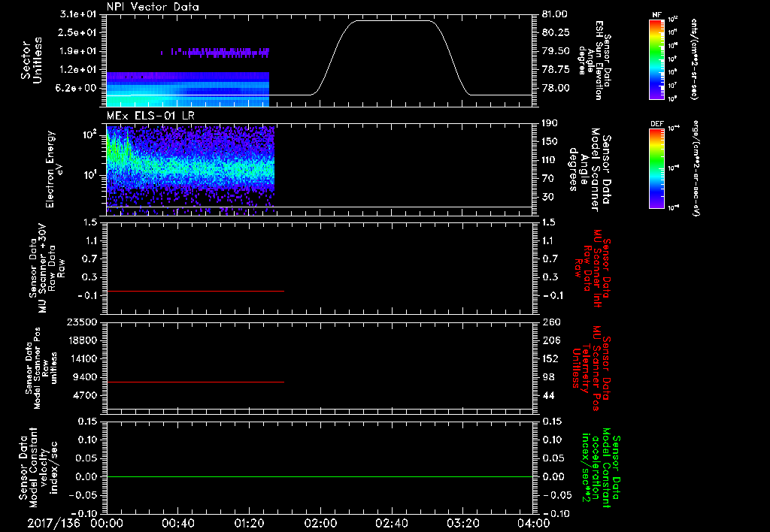Click the "02:00" time tick label
The height and width of the screenshot is (532, 770).
coord(320,523)
